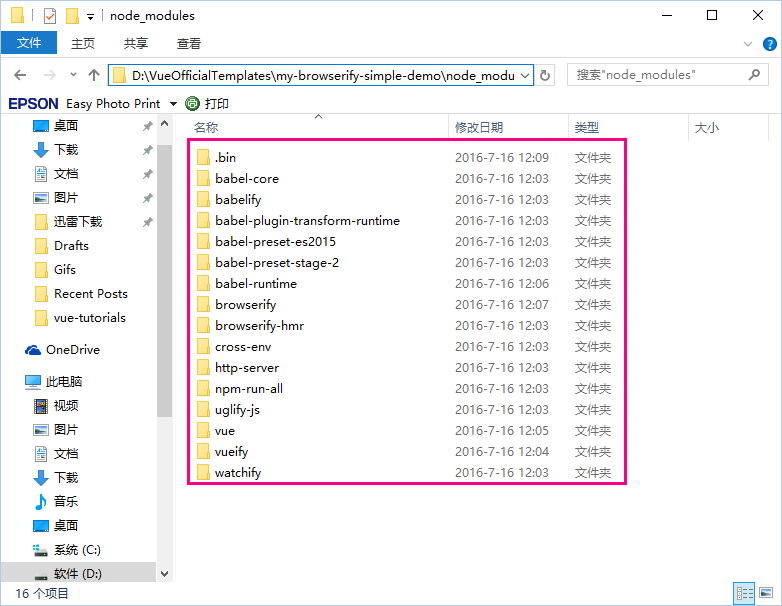Select the vue folder
Image resolution: width=782 pixels, height=606 pixels.
[x=224, y=430]
